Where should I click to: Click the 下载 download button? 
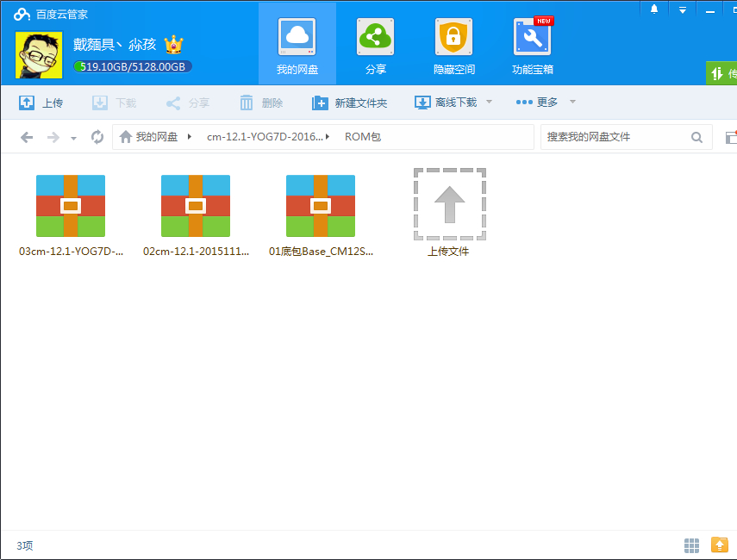pos(115,103)
